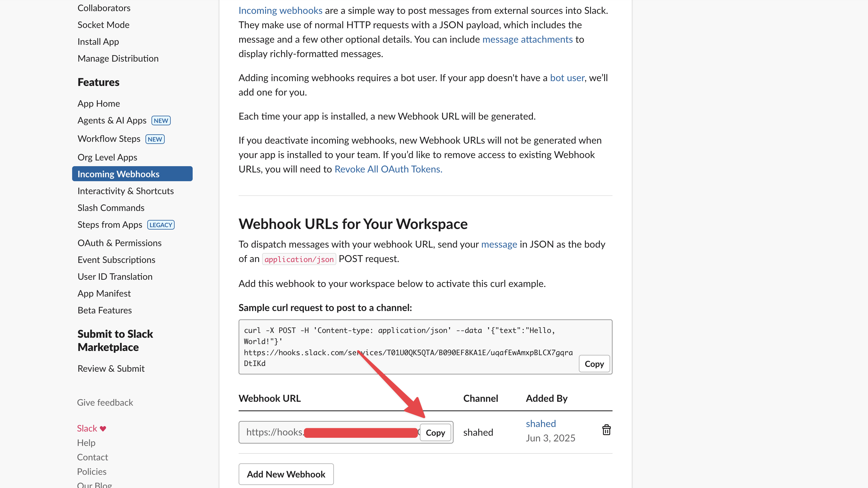Click Revoke All OAuth Tokens
The image size is (868, 488).
tap(388, 169)
